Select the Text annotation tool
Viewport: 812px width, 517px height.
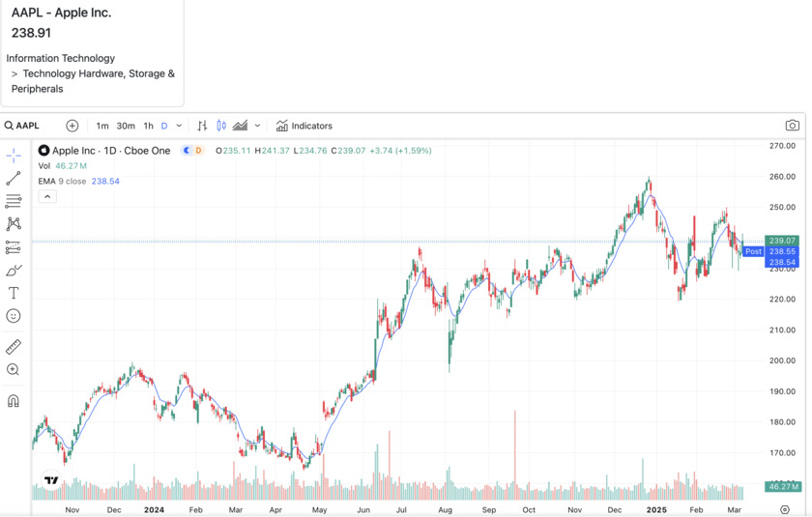pos(14,293)
